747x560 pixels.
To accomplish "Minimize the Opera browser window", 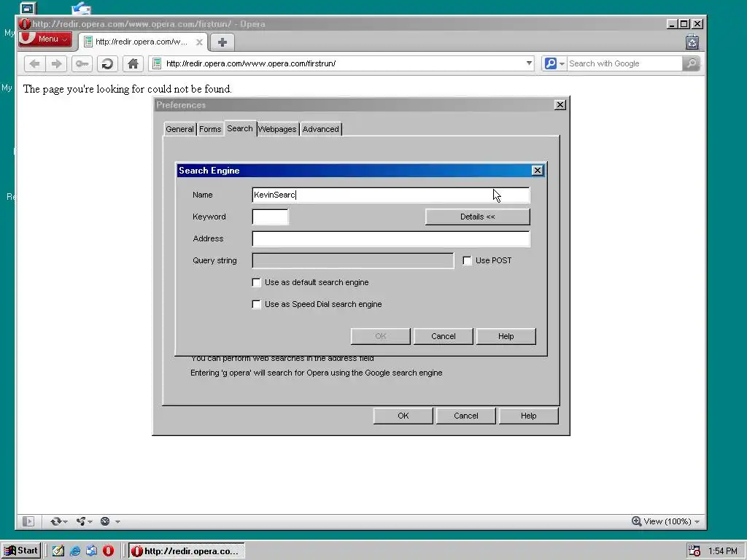I will [x=672, y=24].
